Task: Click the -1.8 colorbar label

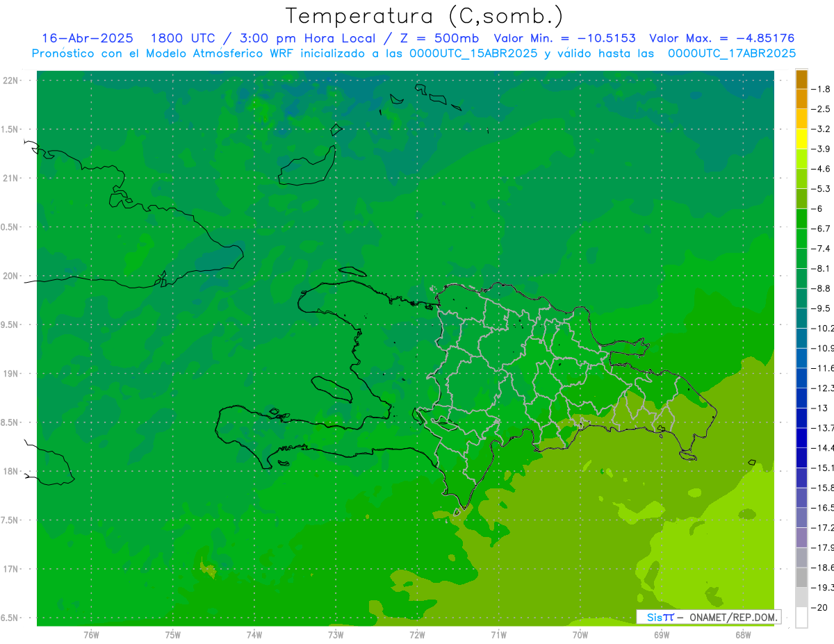Action: 821,89
